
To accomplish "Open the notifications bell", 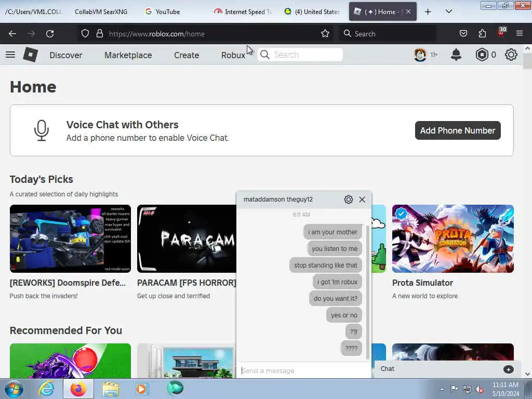I will (456, 55).
